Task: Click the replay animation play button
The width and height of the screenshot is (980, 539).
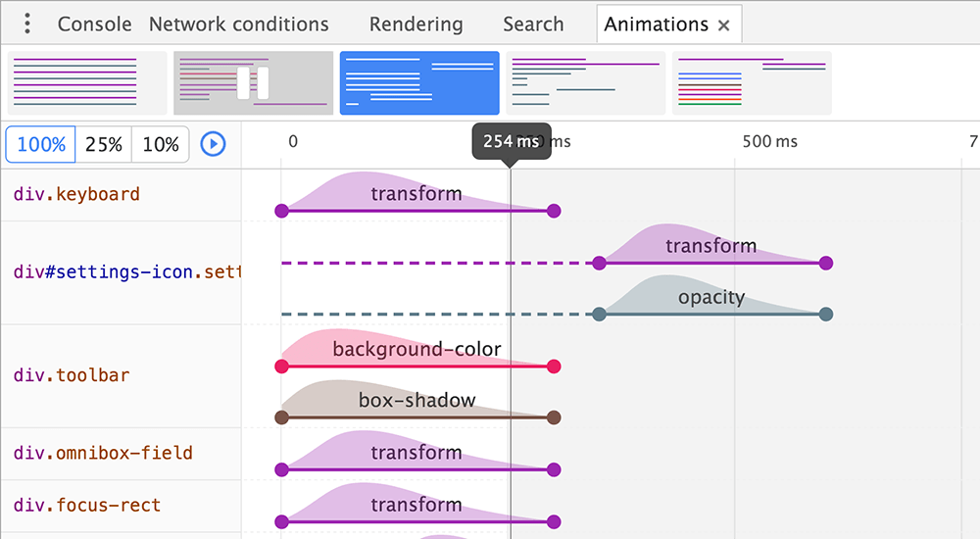Action: [213, 144]
